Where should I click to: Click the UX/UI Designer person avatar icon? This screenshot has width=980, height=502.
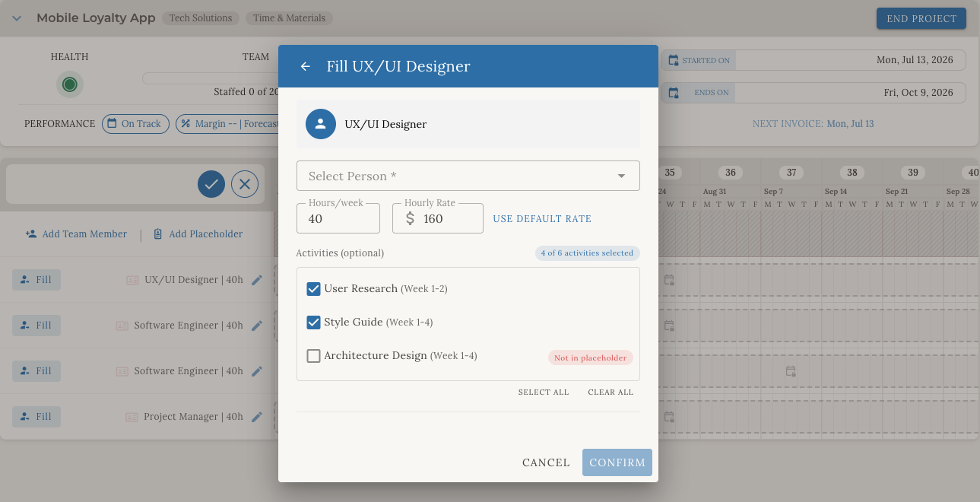tap(321, 124)
